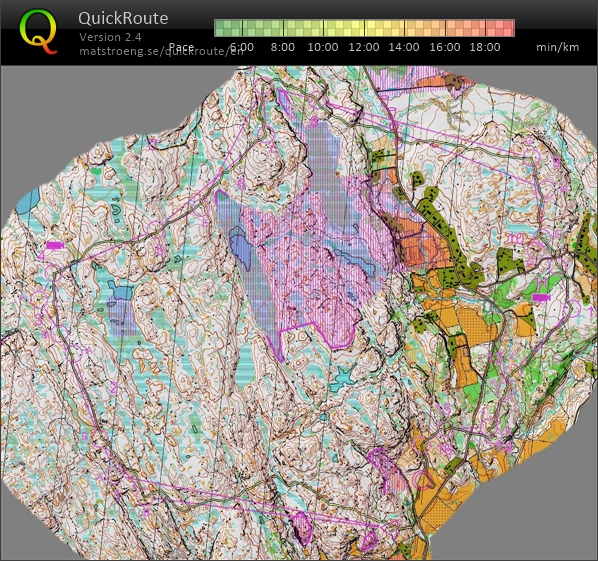Click control number 16 on the map
The height and width of the screenshot is (561, 598).
tap(444, 449)
